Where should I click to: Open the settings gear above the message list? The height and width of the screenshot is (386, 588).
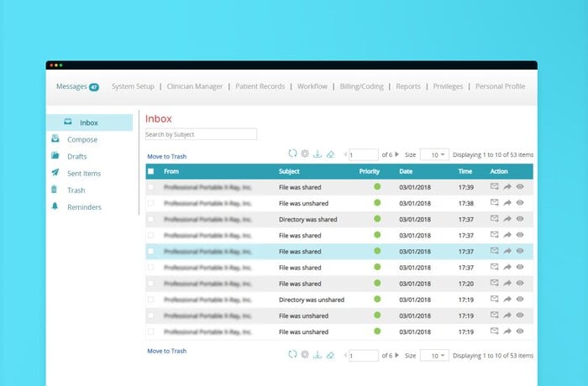click(x=305, y=154)
